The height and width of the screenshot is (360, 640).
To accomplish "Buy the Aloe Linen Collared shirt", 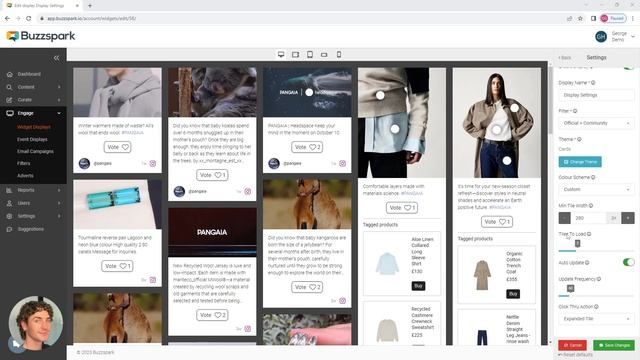I will click(x=418, y=286).
